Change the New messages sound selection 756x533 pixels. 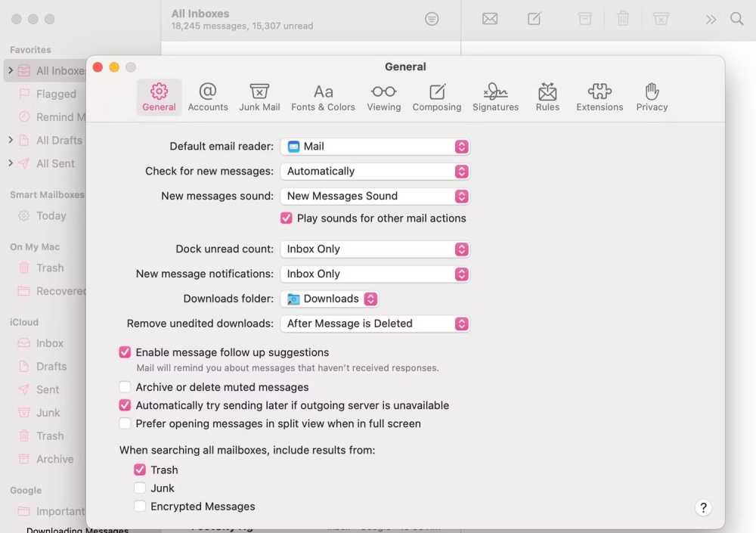coord(375,196)
